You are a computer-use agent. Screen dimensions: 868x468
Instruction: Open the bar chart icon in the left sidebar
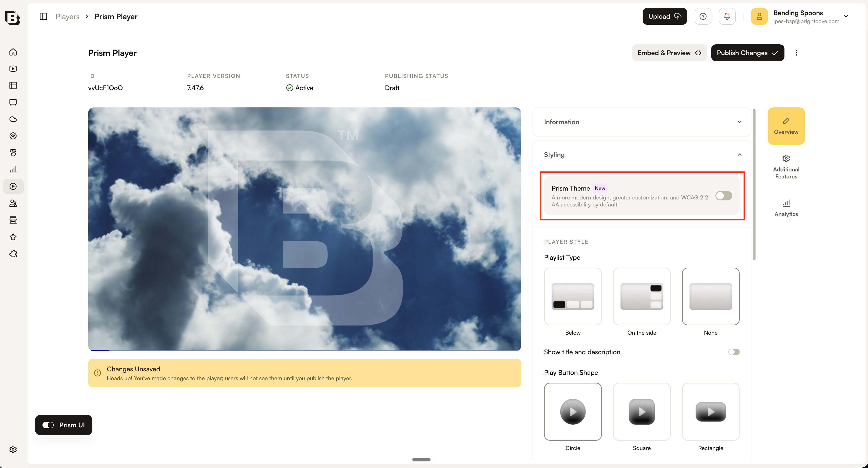pos(13,170)
